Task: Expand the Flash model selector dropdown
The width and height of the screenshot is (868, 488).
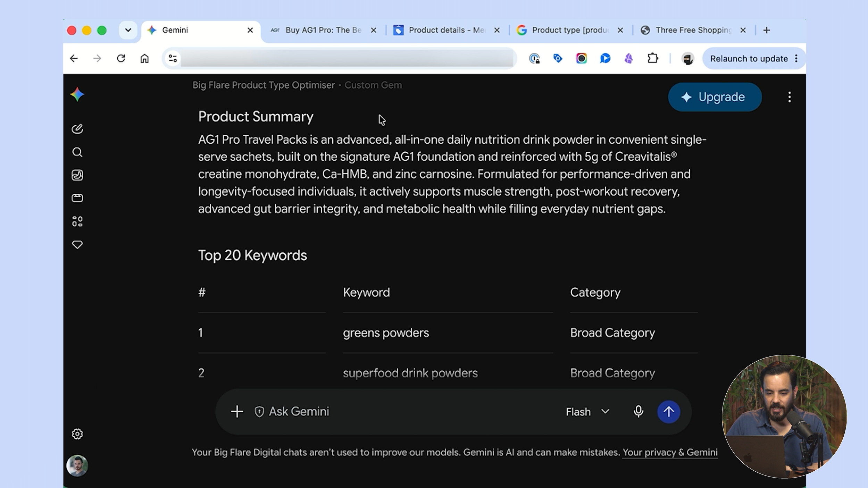Action: [x=587, y=412]
